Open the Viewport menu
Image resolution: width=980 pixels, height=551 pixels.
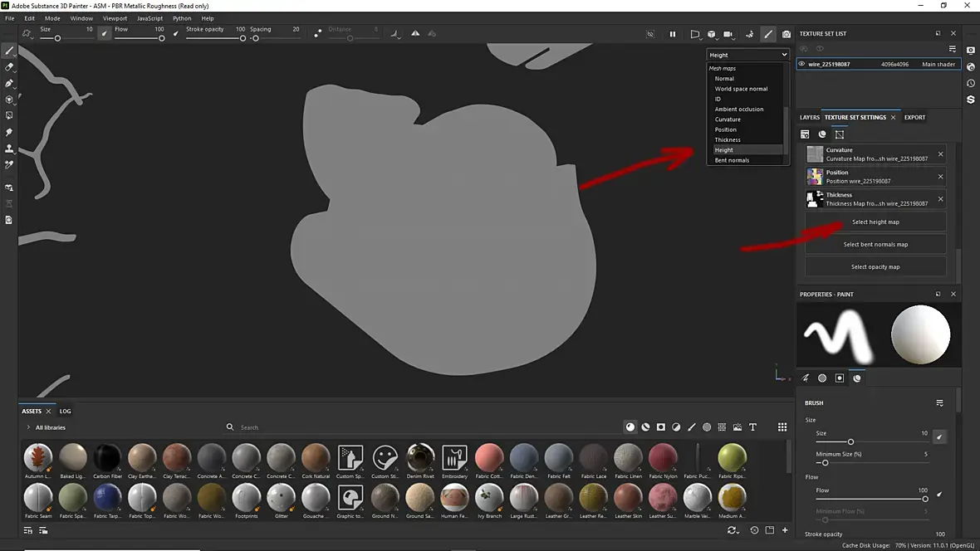(115, 18)
